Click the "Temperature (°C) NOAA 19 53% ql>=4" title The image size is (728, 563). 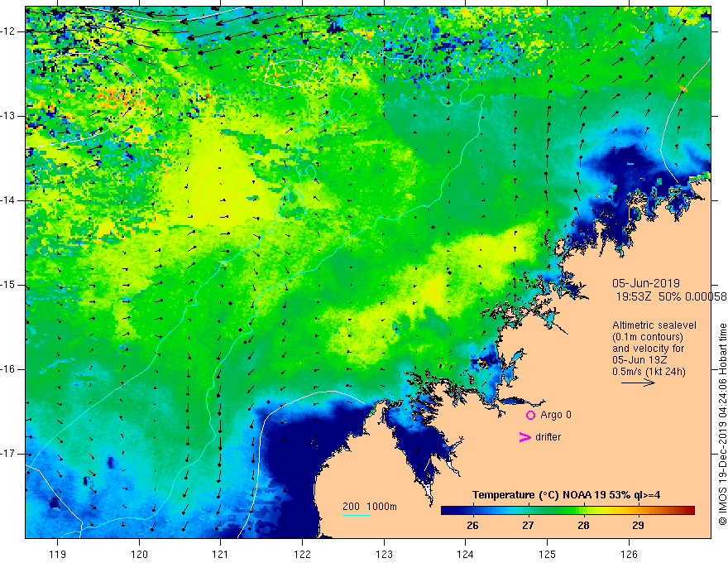pos(566,495)
